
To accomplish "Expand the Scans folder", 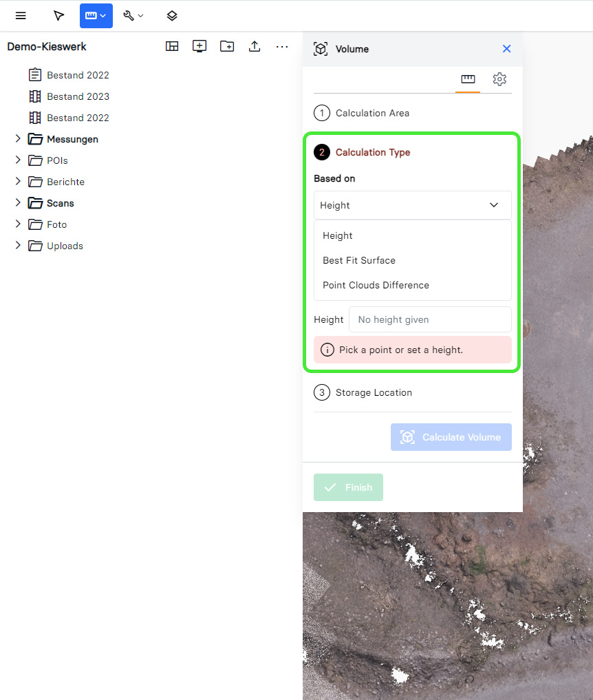I will tap(18, 203).
